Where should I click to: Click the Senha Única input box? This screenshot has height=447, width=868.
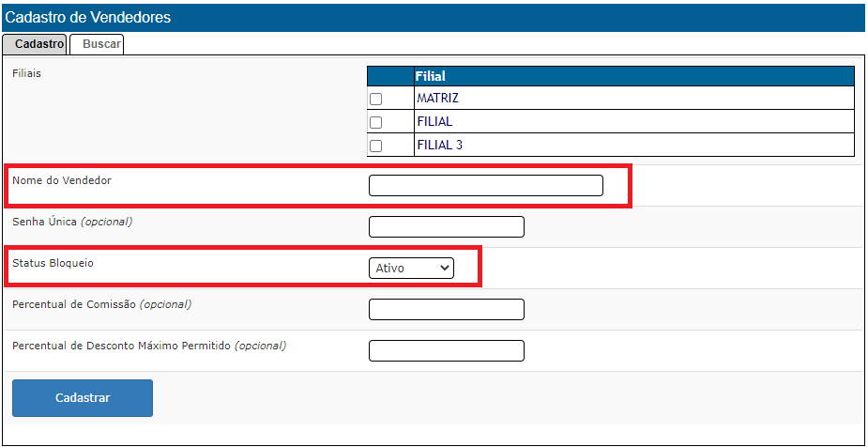[x=446, y=226]
